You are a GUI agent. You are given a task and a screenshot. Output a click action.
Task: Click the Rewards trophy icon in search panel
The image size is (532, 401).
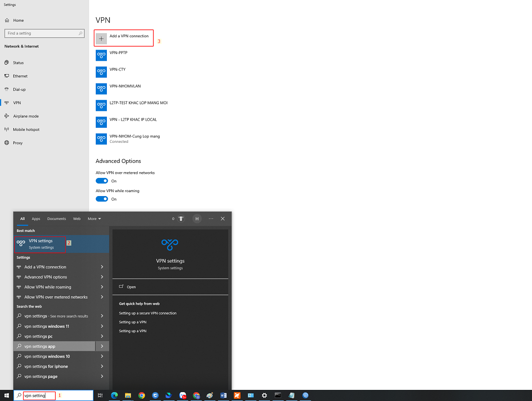(x=180, y=218)
